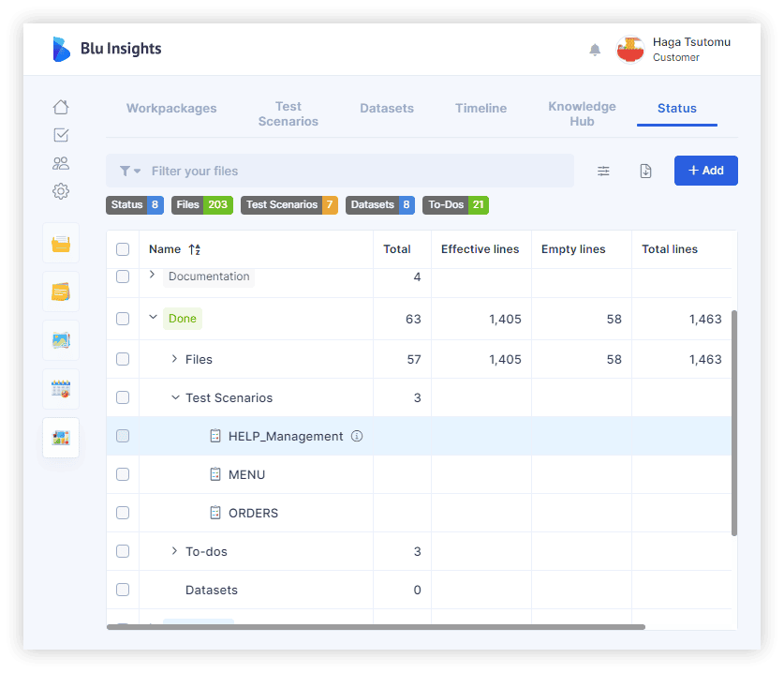Image resolution: width=784 pixels, height=673 pixels.
Task: Open the ORDERS scenario name
Action: tap(253, 513)
